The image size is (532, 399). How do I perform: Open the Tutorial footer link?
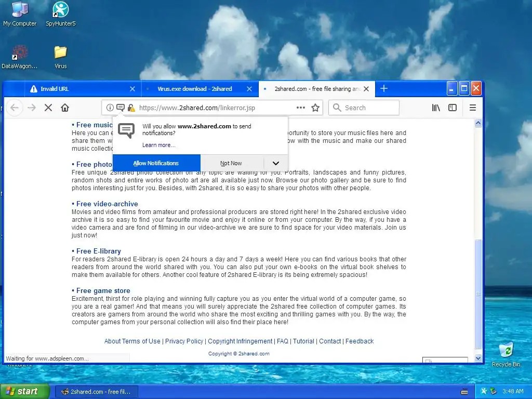(x=303, y=341)
